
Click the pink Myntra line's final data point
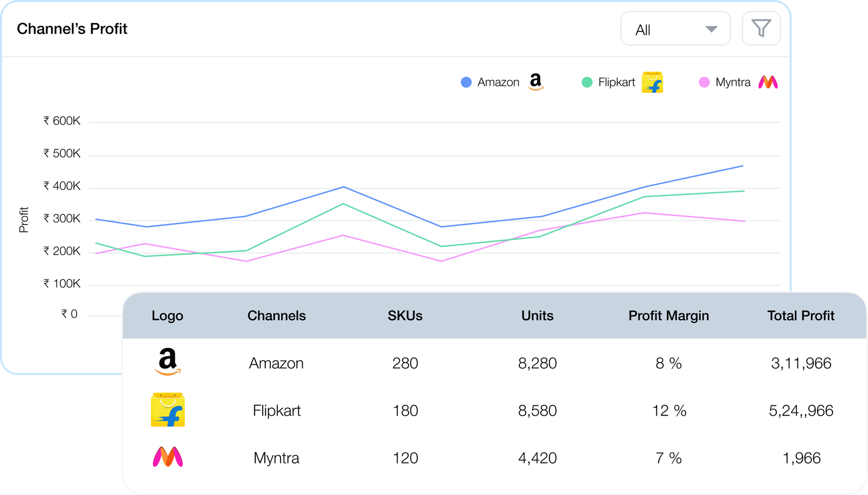pyautogui.click(x=744, y=221)
